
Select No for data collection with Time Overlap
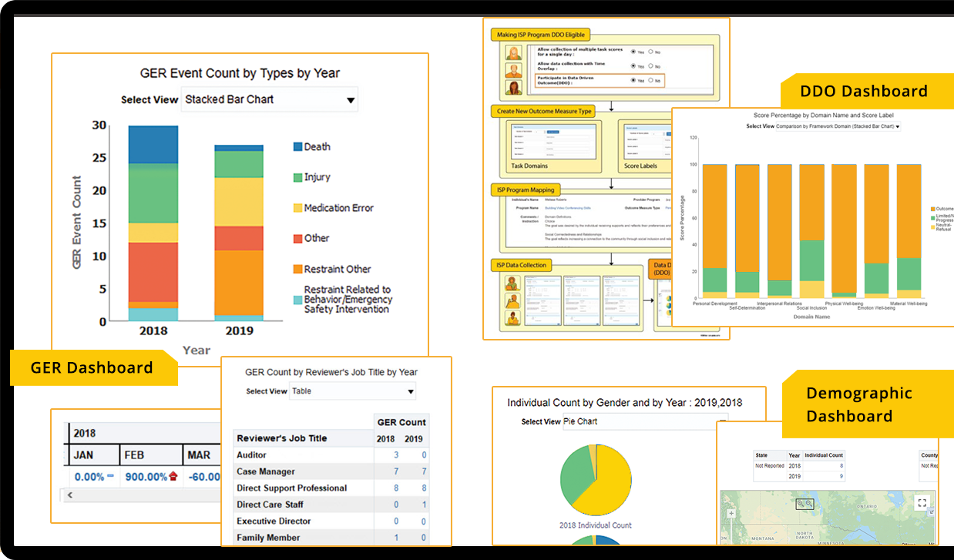[x=650, y=66]
